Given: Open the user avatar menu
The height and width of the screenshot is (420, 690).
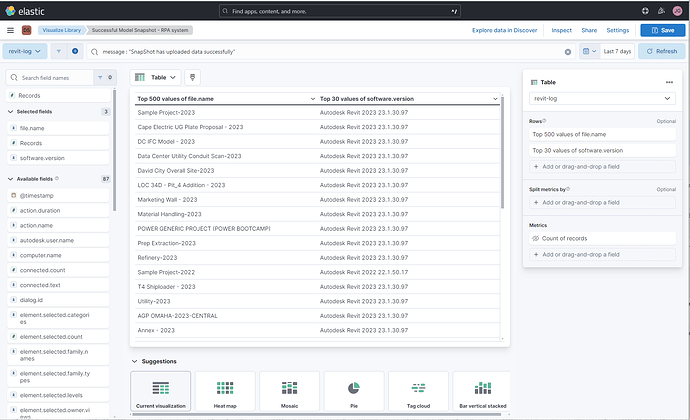Looking at the screenshot, I should [677, 11].
